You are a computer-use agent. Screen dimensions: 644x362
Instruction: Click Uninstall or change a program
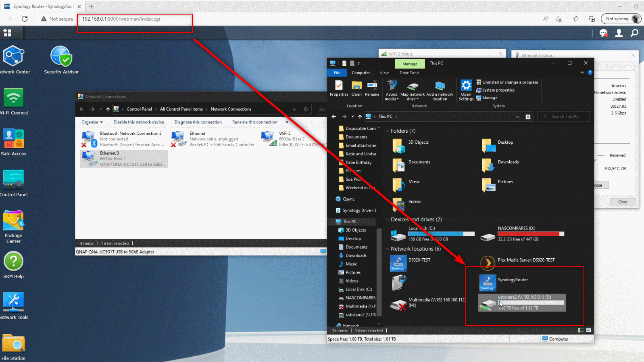[507, 82]
